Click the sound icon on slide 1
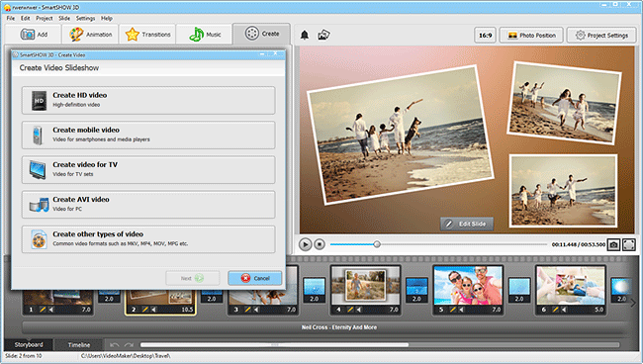This screenshot has height=364, width=643. pos(51,310)
